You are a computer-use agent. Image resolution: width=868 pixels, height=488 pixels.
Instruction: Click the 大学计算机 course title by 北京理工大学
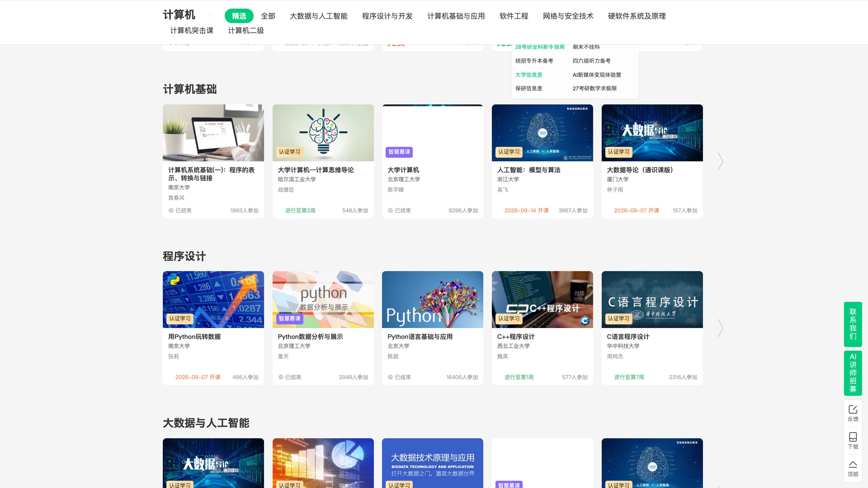(x=403, y=170)
